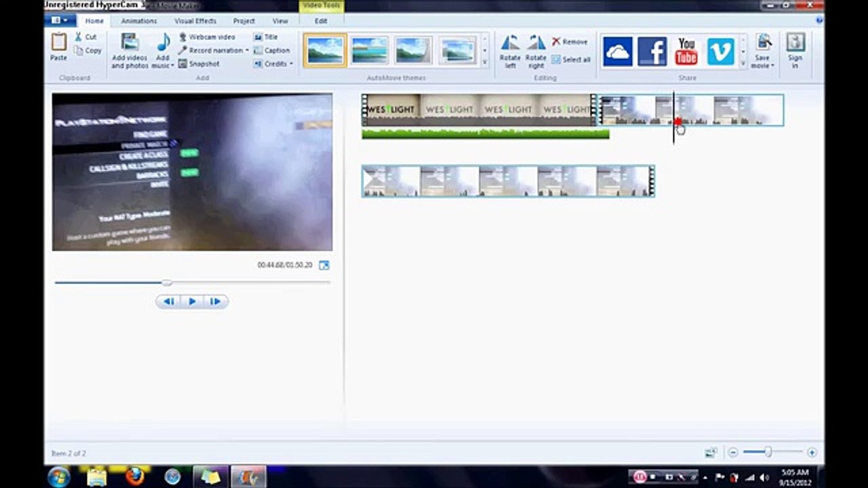
Task: Click the video preview monitor
Action: tap(192, 172)
